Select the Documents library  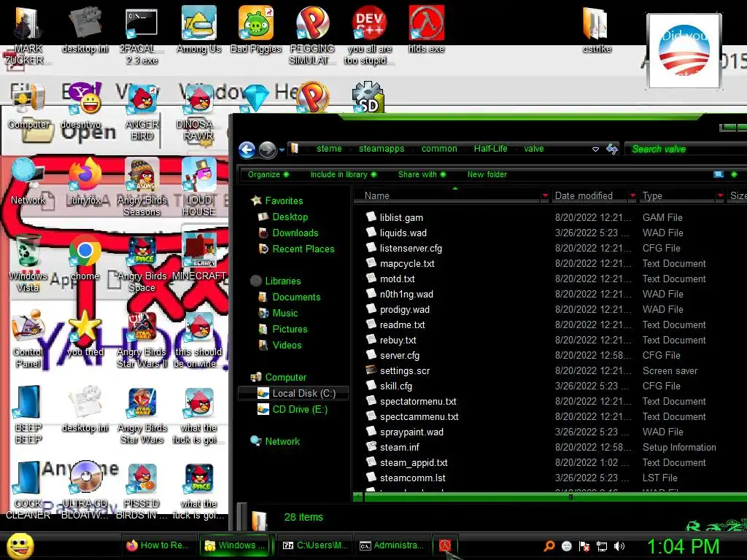[x=296, y=297]
